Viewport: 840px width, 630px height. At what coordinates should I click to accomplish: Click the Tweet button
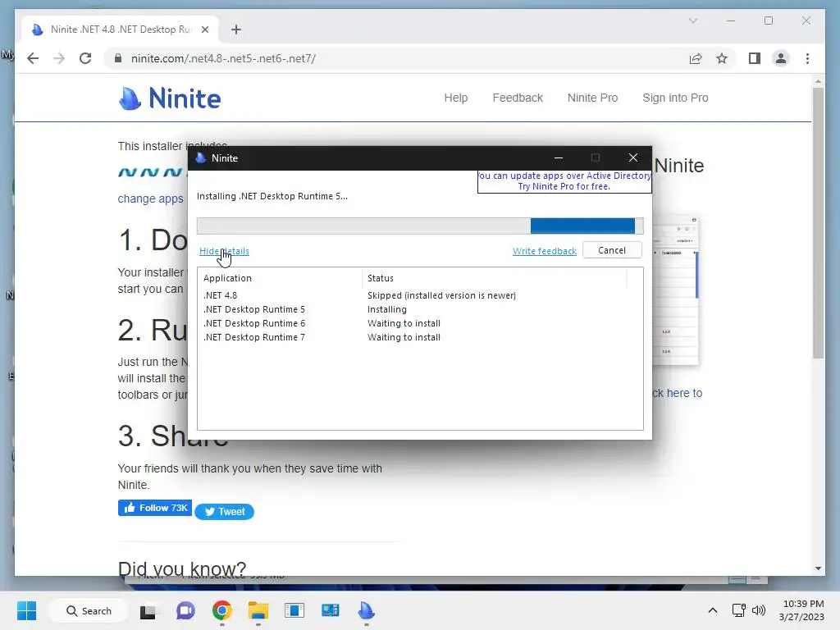225,512
